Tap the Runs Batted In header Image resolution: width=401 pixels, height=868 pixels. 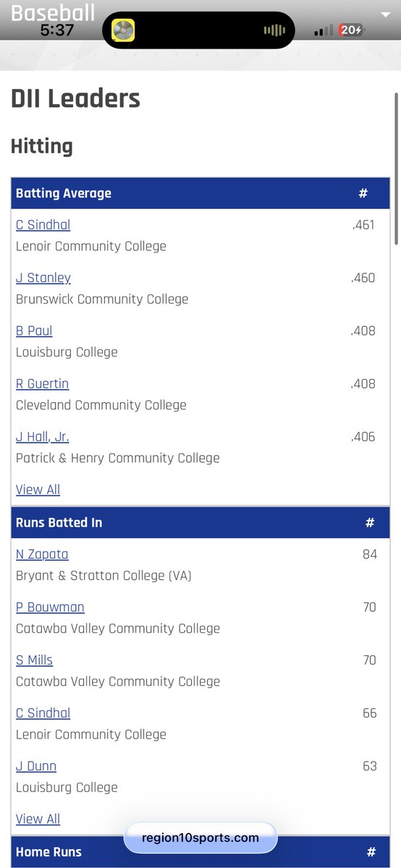coord(200,522)
